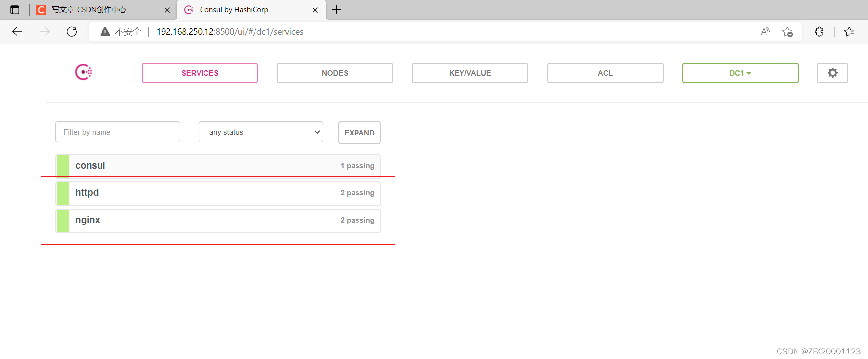
Task: Select the nginx service row
Action: point(218,220)
